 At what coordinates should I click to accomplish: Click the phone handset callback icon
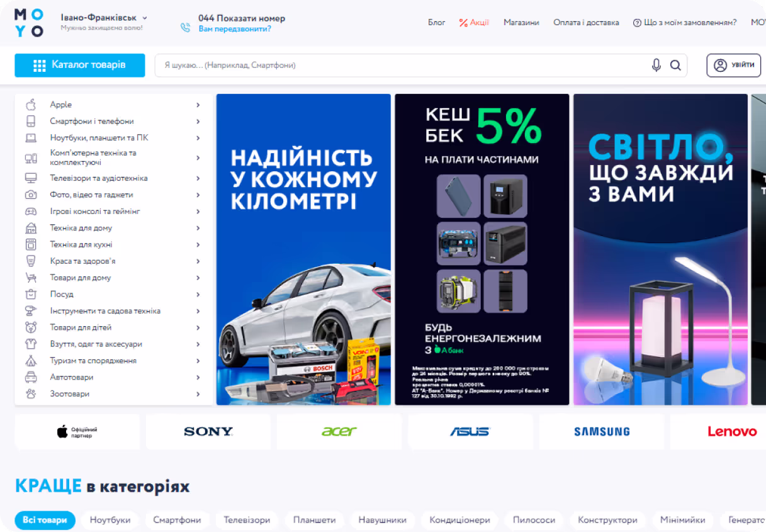(185, 27)
